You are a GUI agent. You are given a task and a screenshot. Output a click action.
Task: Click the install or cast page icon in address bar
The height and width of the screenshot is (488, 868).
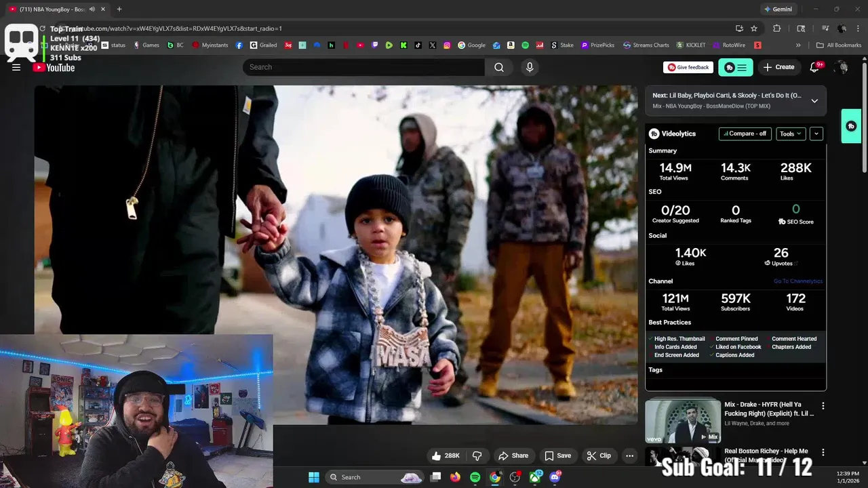(739, 28)
